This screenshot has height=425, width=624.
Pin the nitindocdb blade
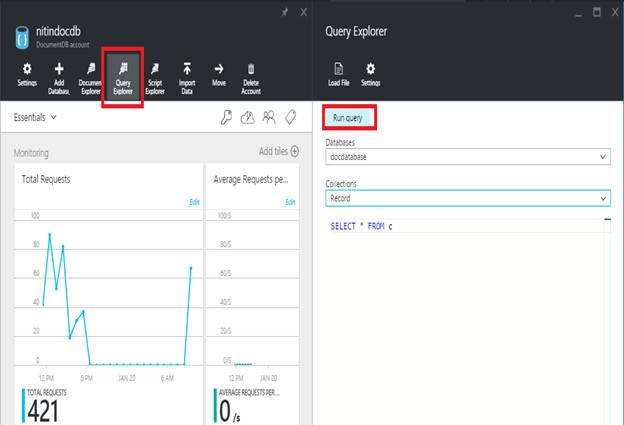point(285,12)
